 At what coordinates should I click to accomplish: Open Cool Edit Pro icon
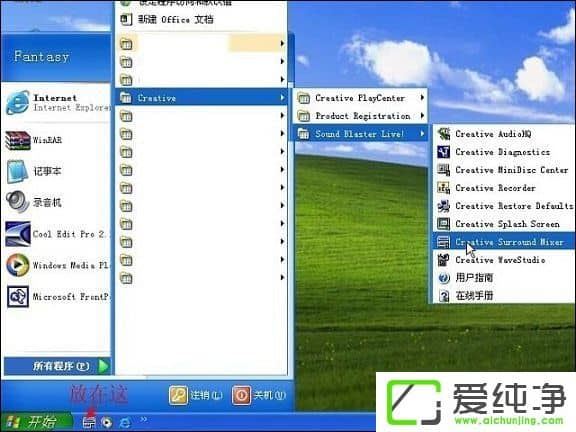(x=18, y=234)
